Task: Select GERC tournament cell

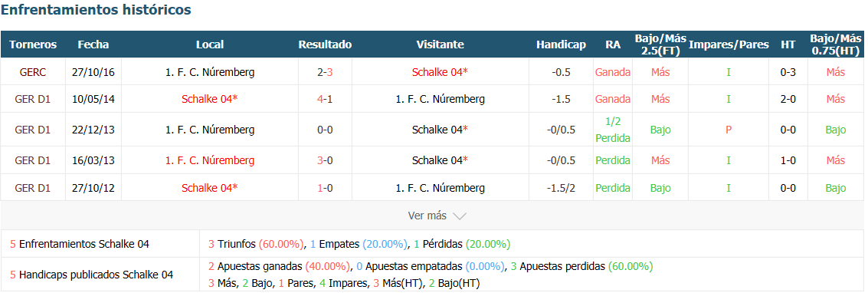Action: point(33,72)
